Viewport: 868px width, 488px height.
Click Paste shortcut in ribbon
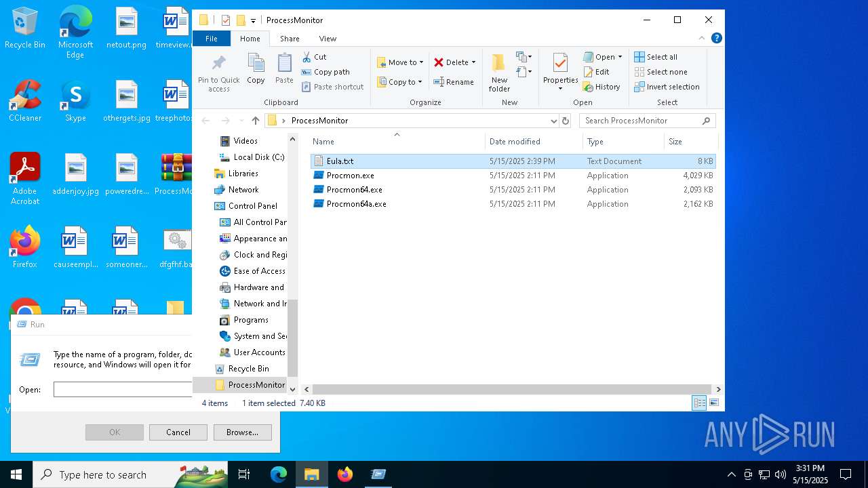(333, 87)
